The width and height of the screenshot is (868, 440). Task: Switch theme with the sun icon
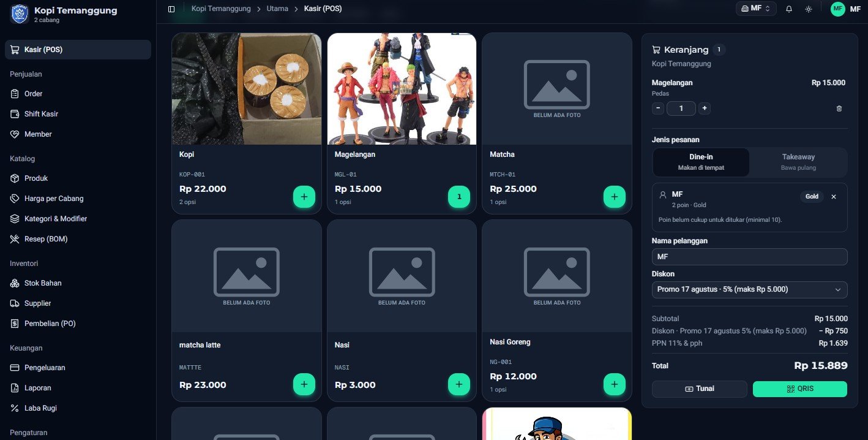click(809, 9)
